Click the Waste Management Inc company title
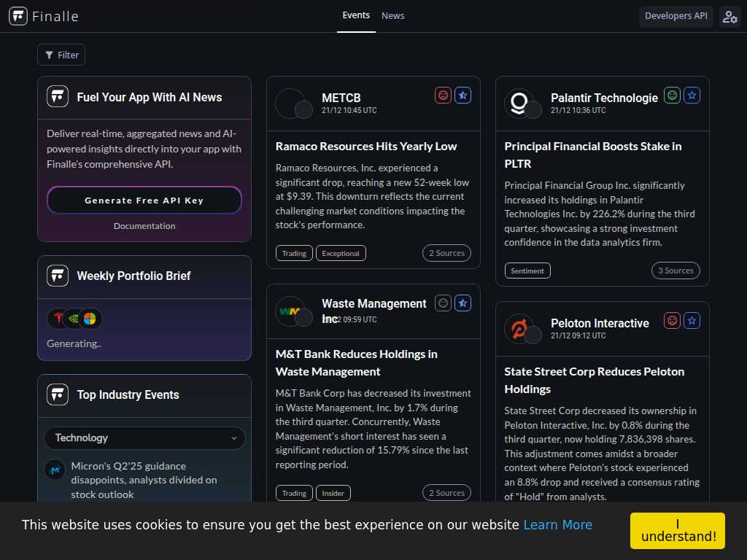Image resolution: width=747 pixels, height=560 pixels. click(374, 311)
